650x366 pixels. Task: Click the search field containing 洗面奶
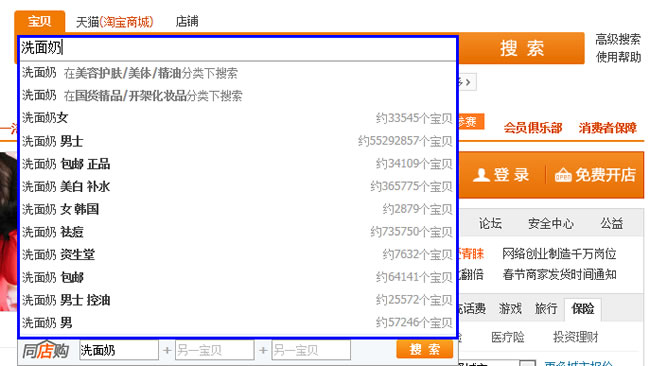click(238, 48)
